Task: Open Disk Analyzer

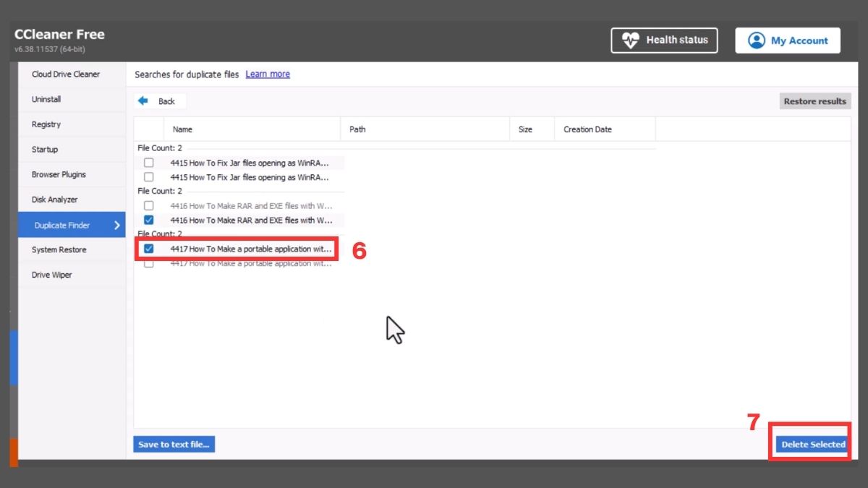Action: pos(72,200)
